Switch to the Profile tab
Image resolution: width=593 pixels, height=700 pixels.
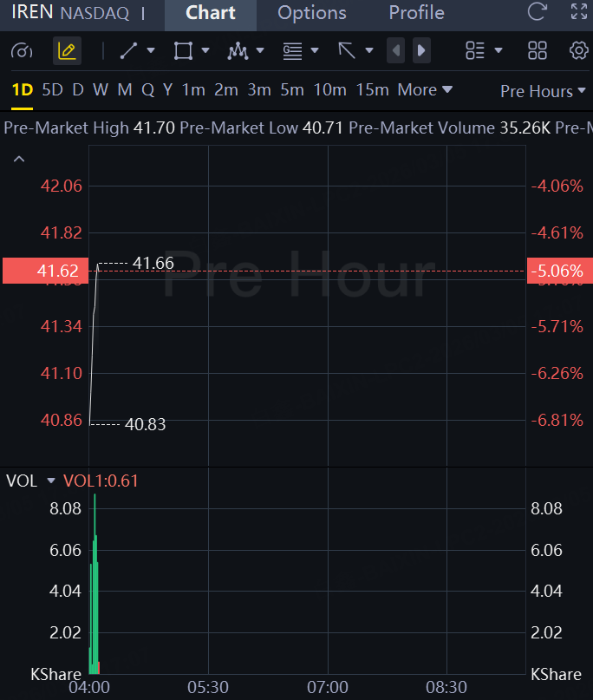(416, 13)
